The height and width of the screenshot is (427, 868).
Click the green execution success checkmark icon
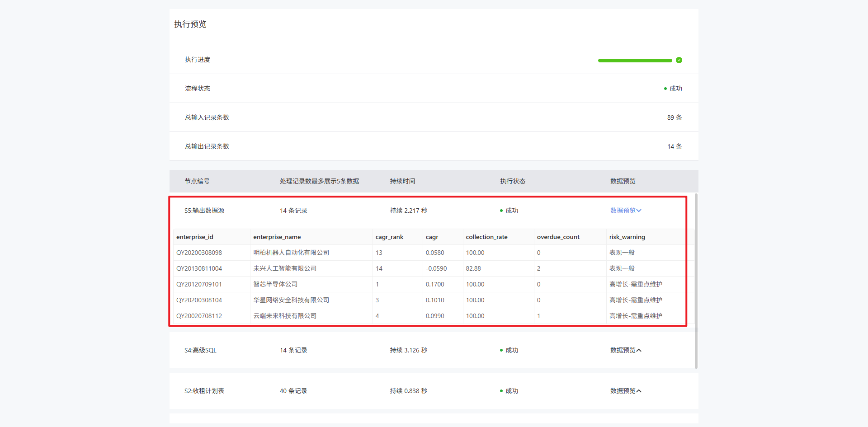tap(679, 60)
